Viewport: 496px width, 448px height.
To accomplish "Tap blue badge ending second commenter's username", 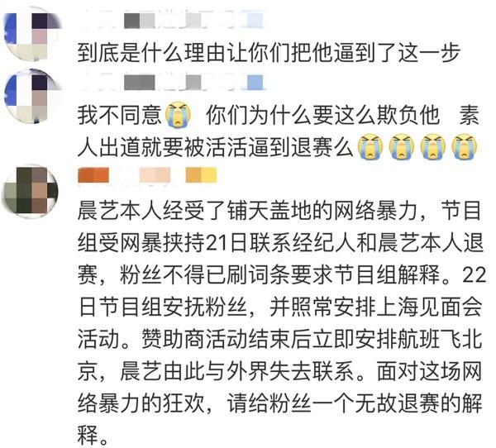I will 255,83.
